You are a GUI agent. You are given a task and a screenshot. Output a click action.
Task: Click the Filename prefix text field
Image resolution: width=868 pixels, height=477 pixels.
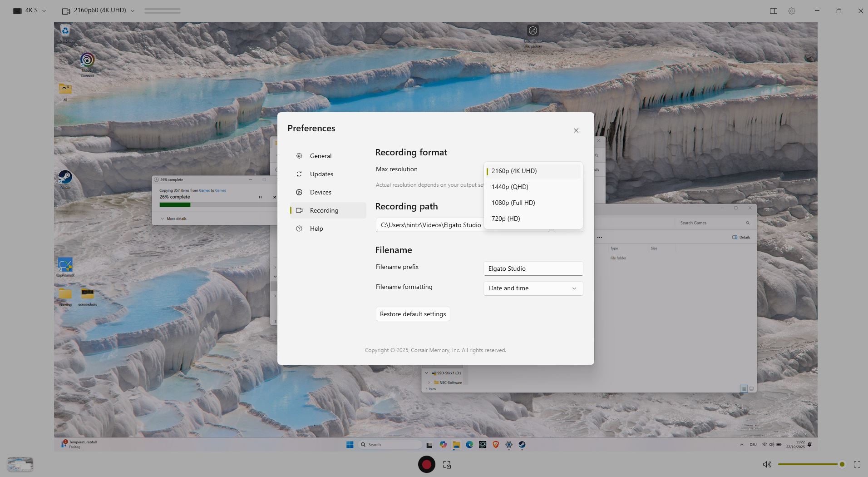(x=533, y=268)
